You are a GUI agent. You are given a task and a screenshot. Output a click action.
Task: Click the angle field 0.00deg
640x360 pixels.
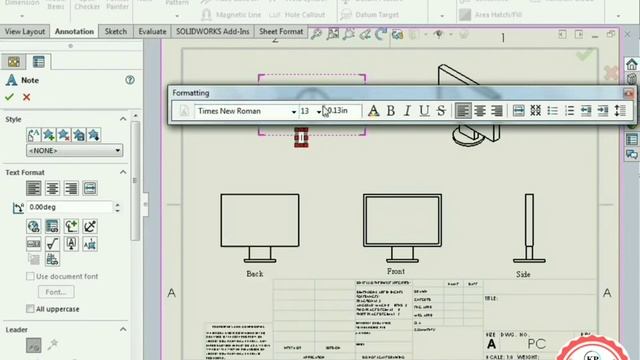coord(69,207)
